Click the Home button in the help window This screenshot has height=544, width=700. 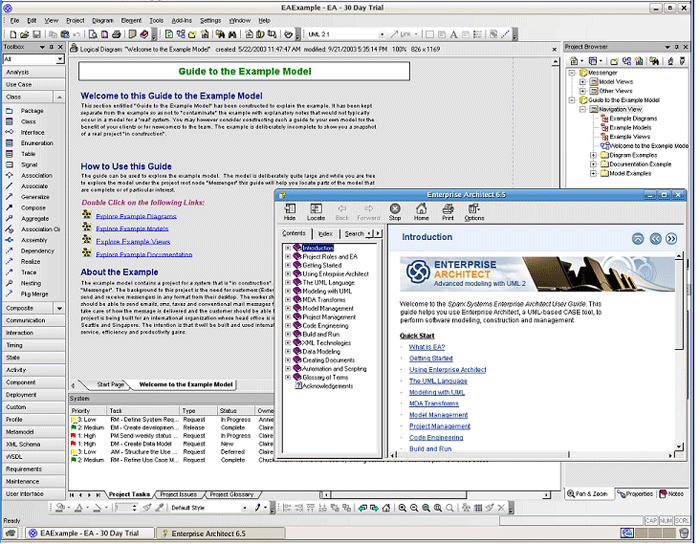421,212
